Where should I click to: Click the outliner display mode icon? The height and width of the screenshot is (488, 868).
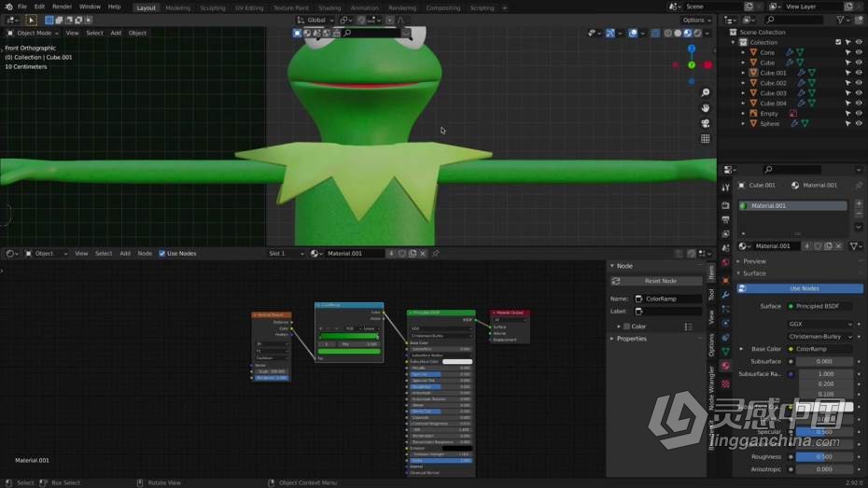(749, 20)
